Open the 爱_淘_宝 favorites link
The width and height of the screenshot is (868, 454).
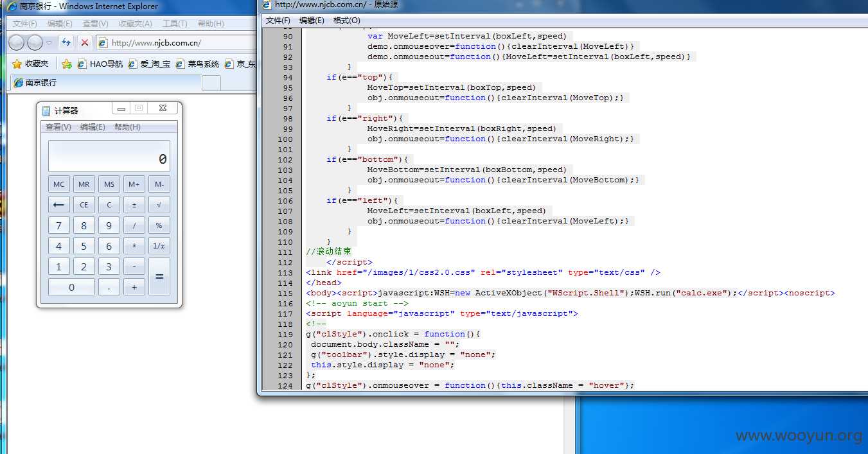(149, 64)
